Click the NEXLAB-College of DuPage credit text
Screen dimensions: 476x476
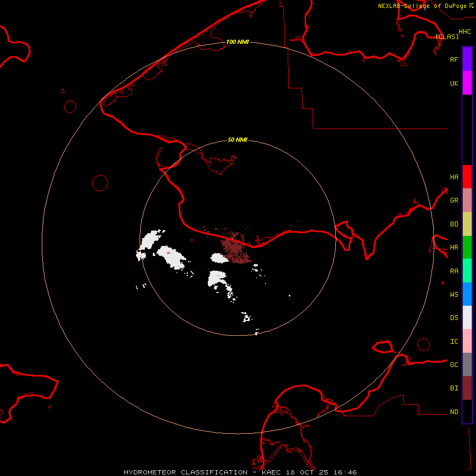point(423,6)
